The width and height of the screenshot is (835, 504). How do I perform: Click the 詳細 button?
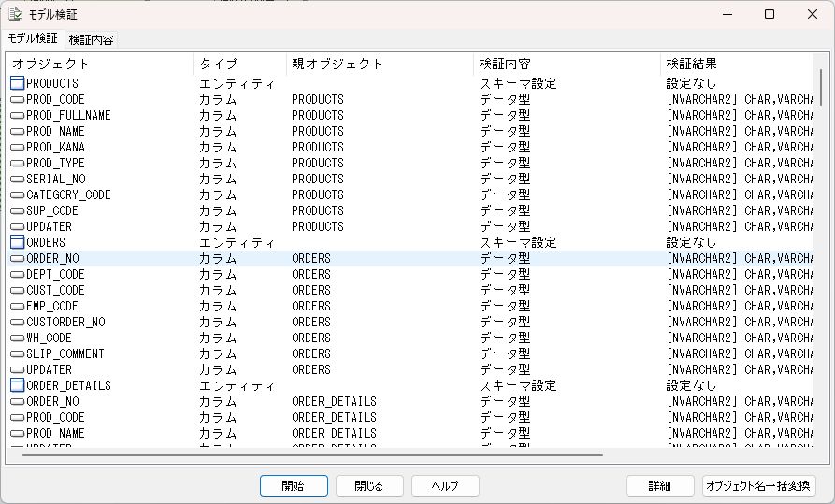point(660,486)
